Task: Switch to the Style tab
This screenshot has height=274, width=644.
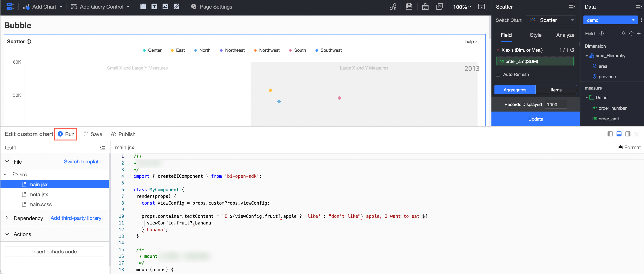Action: 536,35
